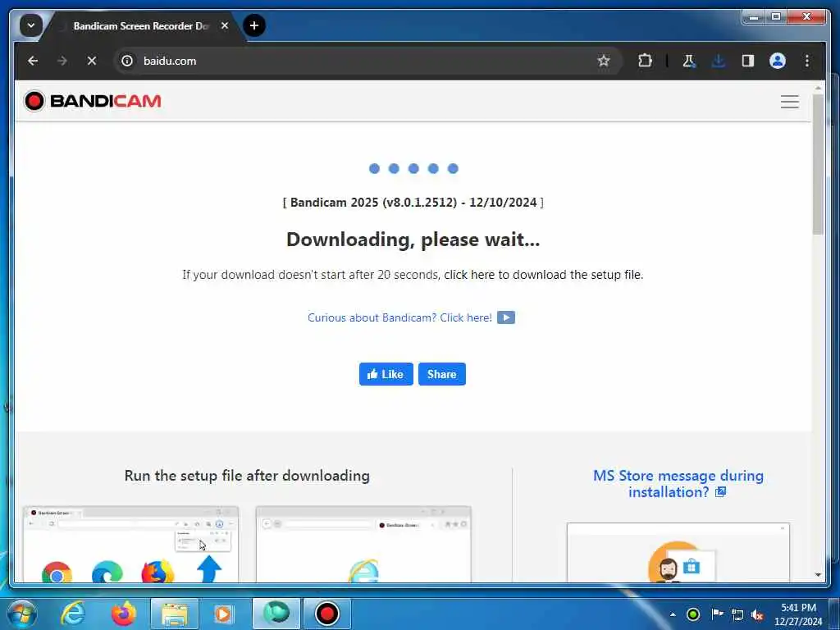The height and width of the screenshot is (630, 840).
Task: Go back to the previous page
Action: (33, 61)
